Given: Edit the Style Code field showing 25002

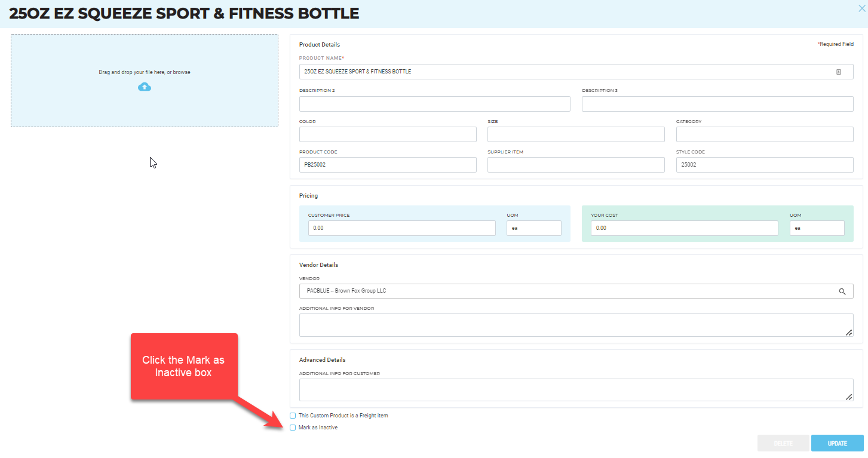Looking at the screenshot, I should pyautogui.click(x=764, y=164).
